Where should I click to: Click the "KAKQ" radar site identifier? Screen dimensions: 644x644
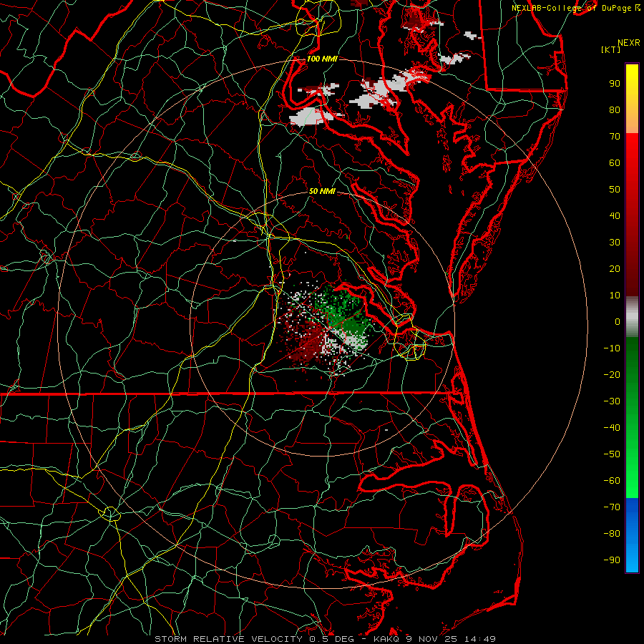coord(386,639)
